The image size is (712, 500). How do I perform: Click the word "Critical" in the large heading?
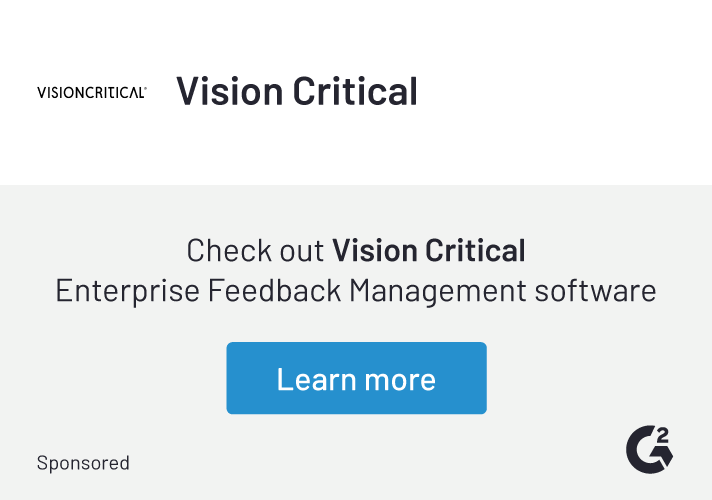[355, 91]
